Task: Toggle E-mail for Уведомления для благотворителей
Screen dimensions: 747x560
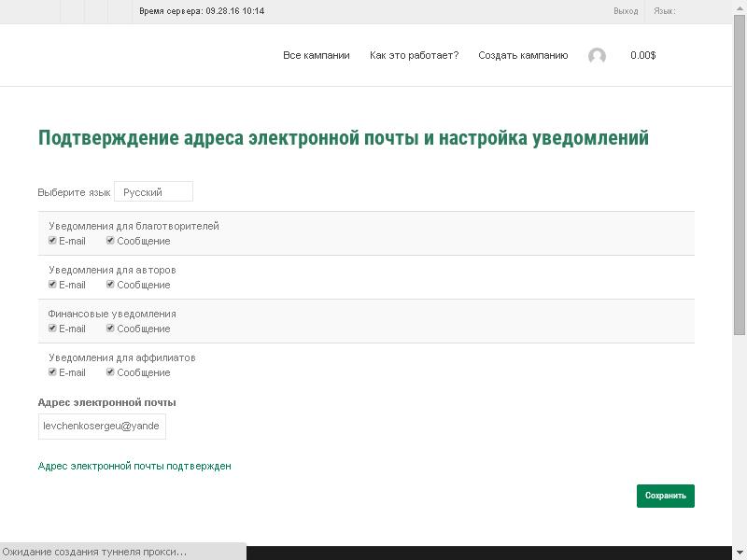Action: pyautogui.click(x=52, y=241)
